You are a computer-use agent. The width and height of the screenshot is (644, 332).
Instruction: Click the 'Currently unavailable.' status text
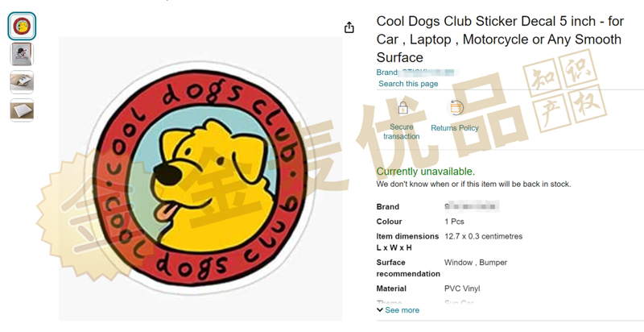[426, 172]
